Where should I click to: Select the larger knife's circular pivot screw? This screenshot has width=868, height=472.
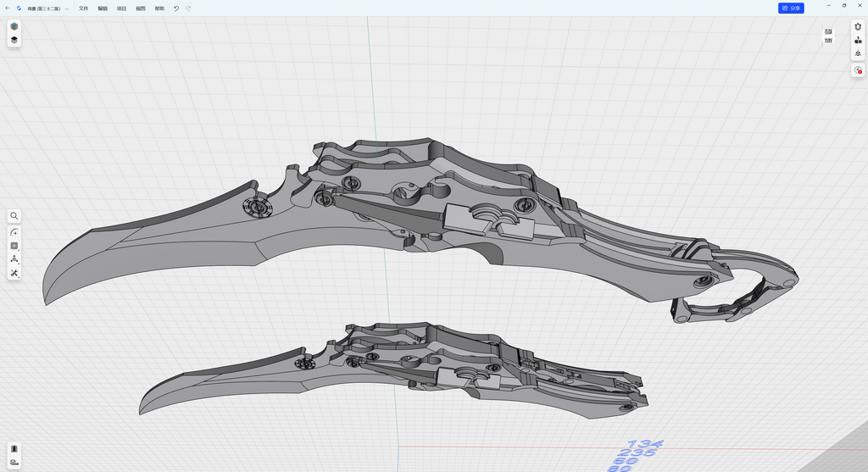click(258, 208)
